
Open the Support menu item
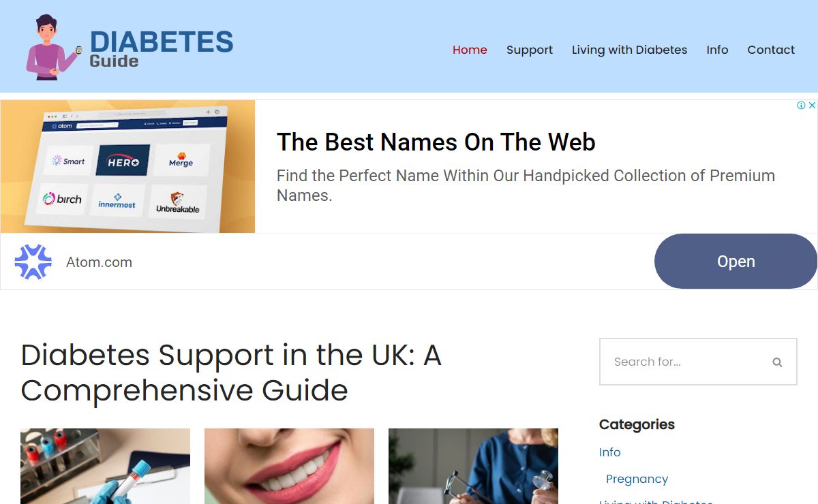coord(530,50)
